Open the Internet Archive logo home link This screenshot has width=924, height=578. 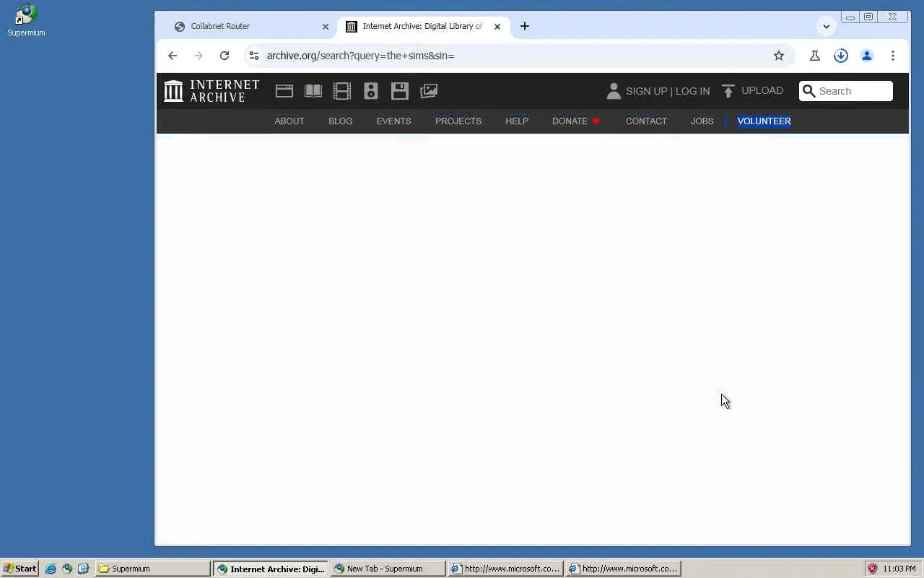click(x=212, y=91)
